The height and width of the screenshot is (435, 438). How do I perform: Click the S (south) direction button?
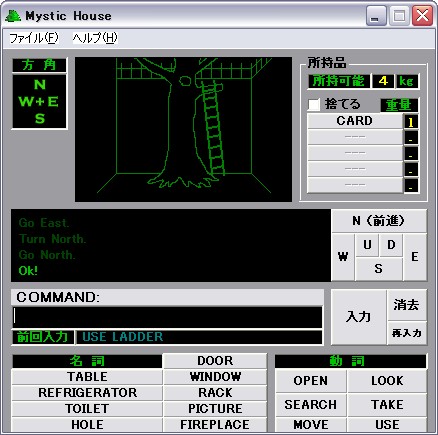(x=379, y=269)
